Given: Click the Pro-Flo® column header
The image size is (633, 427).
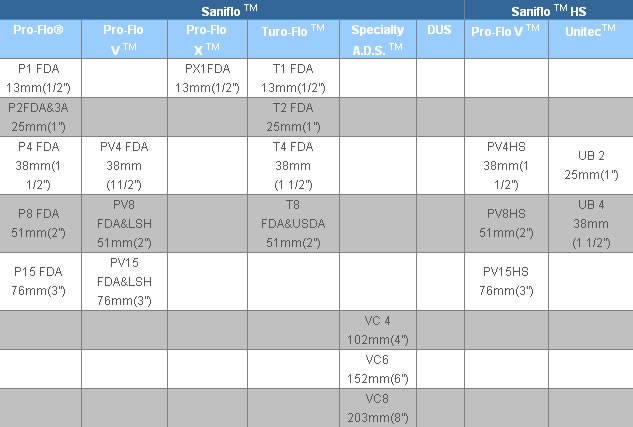Looking at the screenshot, I should [40, 39].
